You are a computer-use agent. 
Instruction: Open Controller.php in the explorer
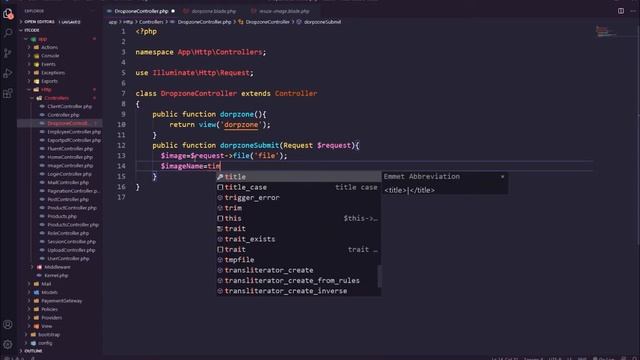tap(63, 115)
